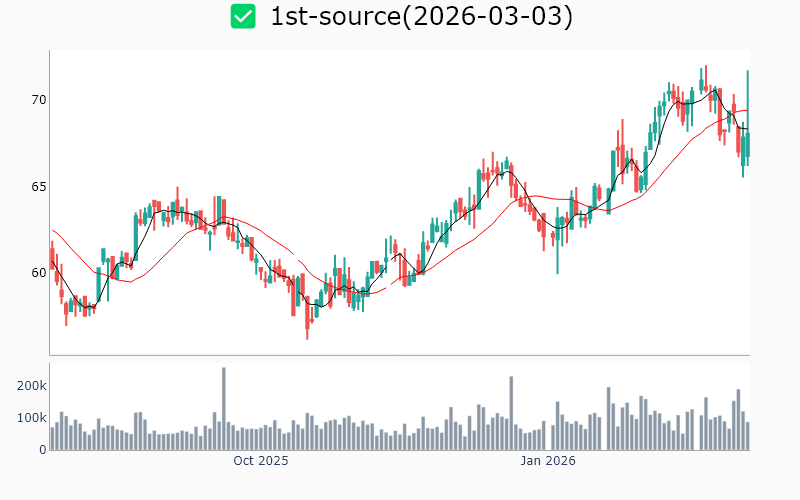Click the green checkmark icon in title
This screenshot has height=500, width=800.
click(243, 17)
